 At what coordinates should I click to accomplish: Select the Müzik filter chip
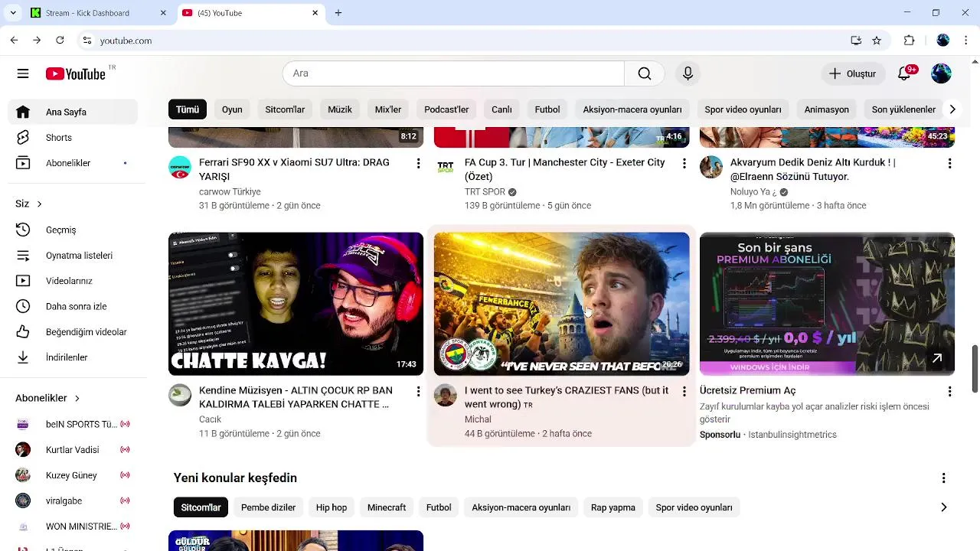point(340,109)
